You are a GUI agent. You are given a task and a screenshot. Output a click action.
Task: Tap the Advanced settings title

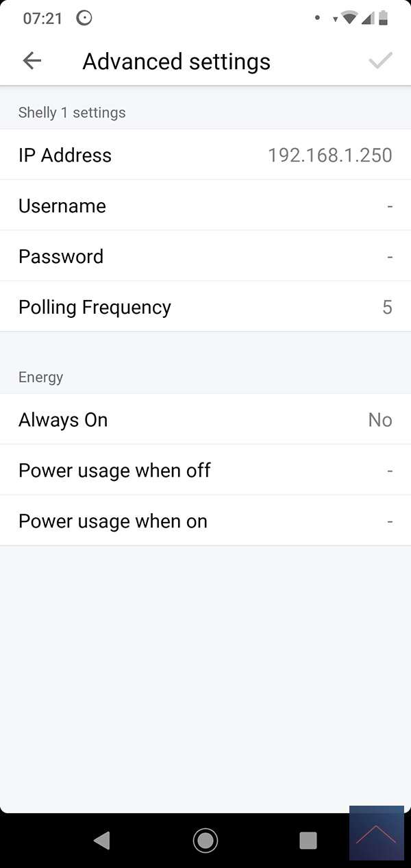pyautogui.click(x=177, y=62)
